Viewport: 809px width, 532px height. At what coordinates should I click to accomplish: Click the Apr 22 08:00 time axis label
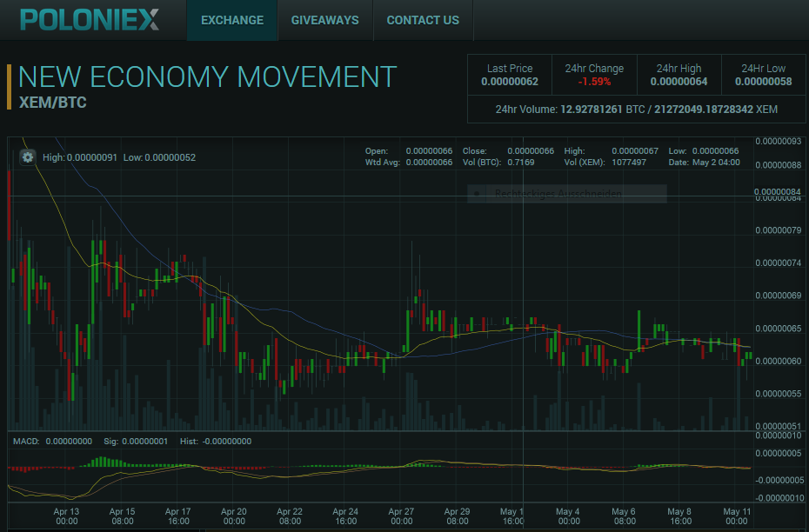[x=290, y=516]
